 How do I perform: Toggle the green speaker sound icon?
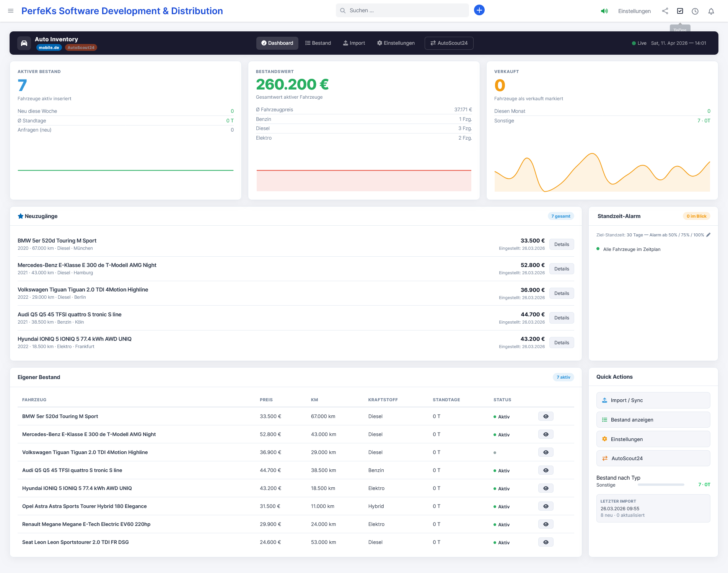tap(604, 11)
